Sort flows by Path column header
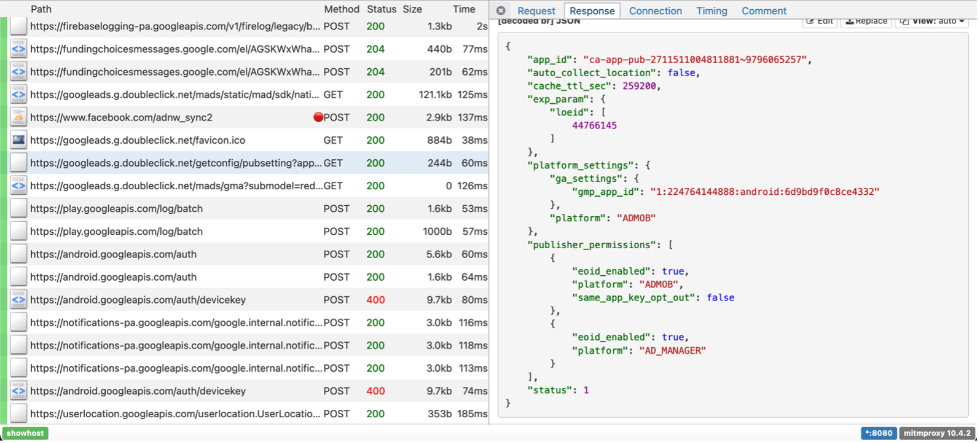 (x=41, y=9)
